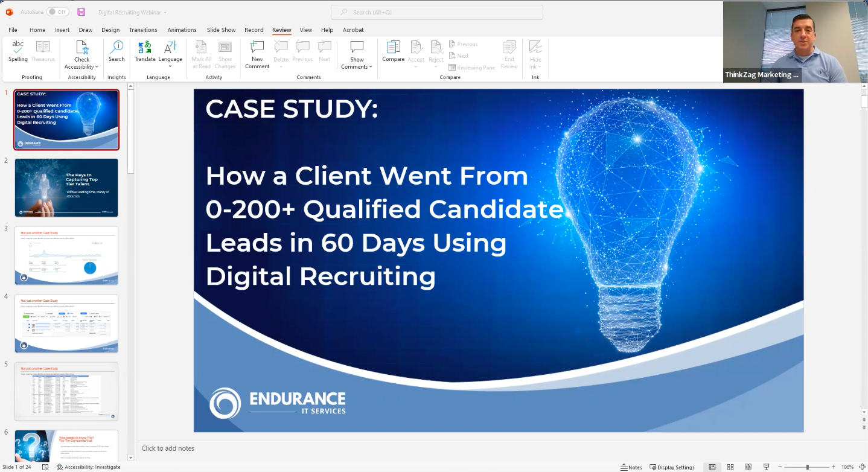The image size is (868, 472).
Task: Click the purple Save icon
Action: pos(81,12)
